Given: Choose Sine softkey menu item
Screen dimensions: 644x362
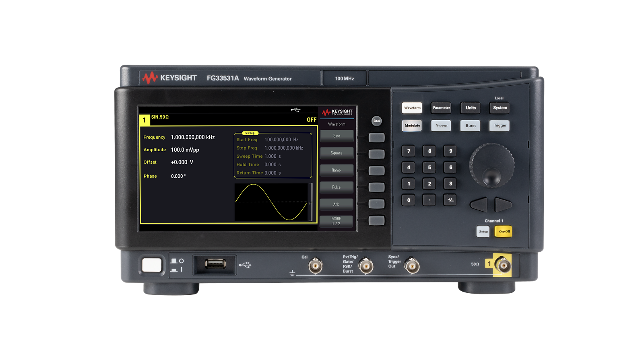Looking at the screenshot, I should click(x=336, y=136).
